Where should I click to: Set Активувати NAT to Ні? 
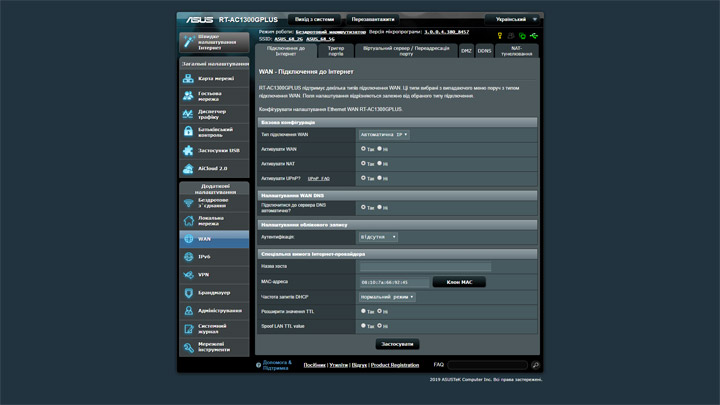pos(379,163)
